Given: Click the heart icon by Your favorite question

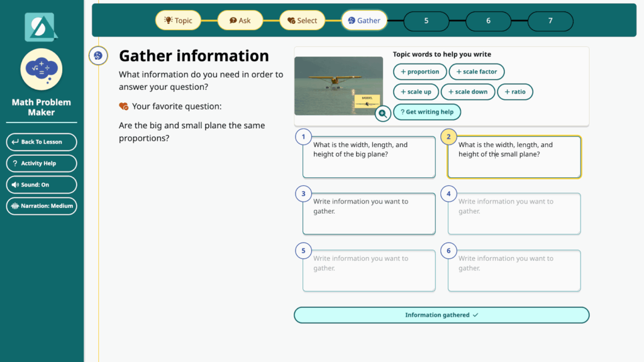Looking at the screenshot, I should pos(124,107).
